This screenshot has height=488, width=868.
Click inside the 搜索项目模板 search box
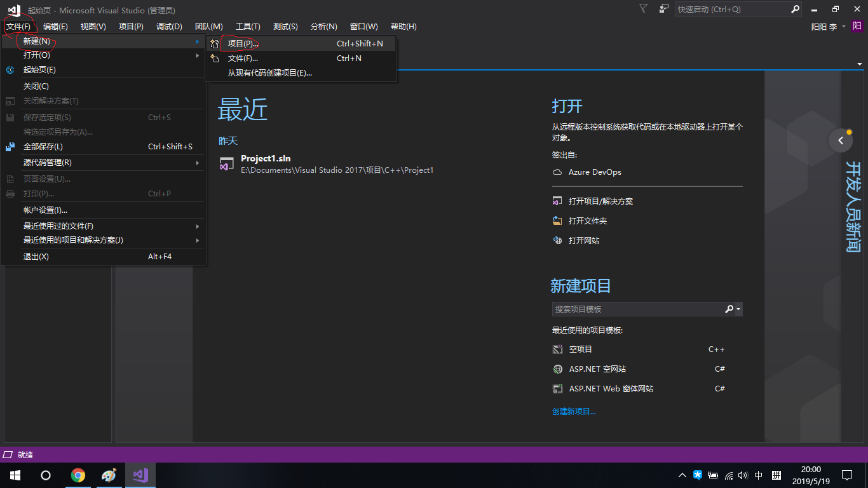(635, 309)
